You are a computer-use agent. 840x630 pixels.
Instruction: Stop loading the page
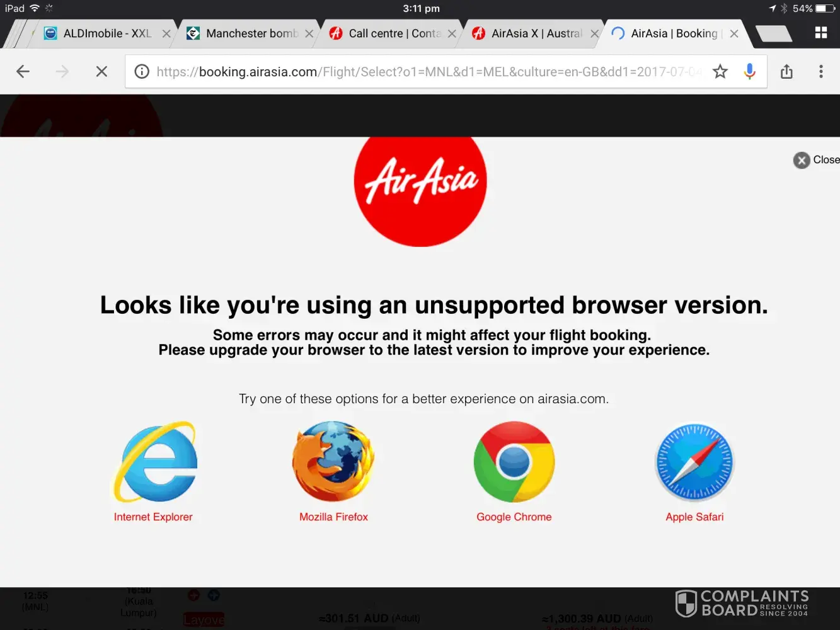coord(101,72)
